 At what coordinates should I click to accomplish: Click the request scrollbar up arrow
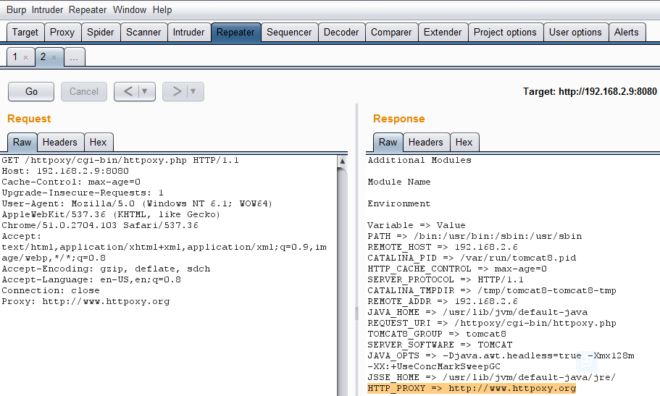pos(343,161)
